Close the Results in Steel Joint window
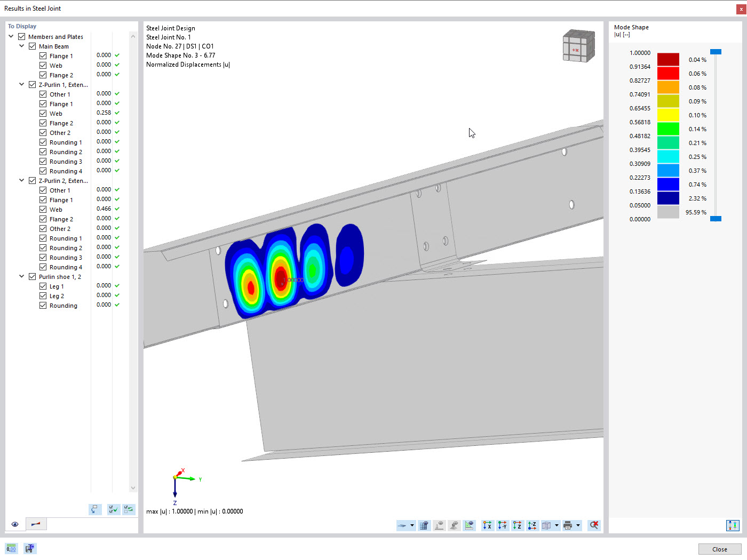The height and width of the screenshot is (560, 747). click(741, 9)
